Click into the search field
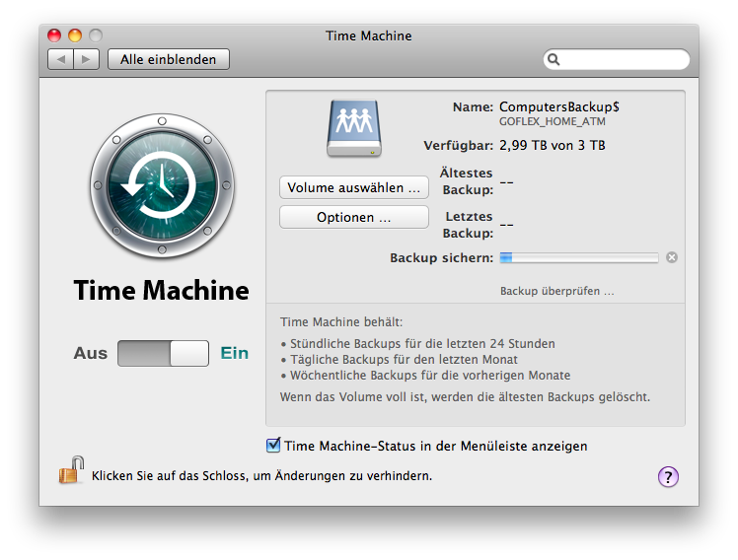This screenshot has height=560, width=738. (x=617, y=60)
